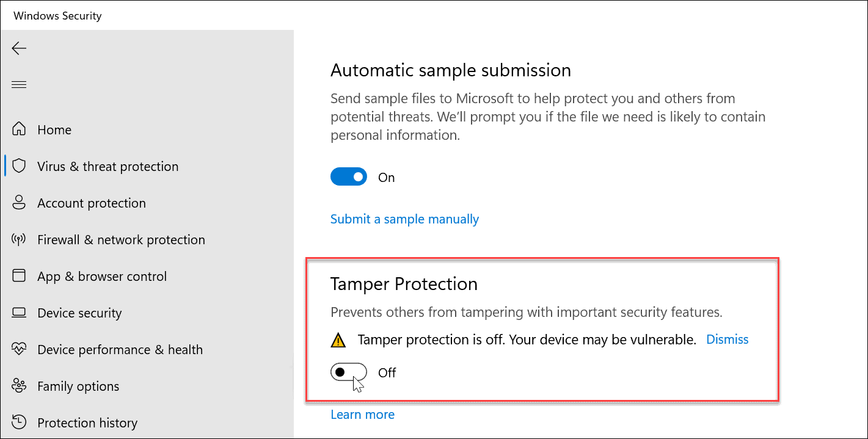The width and height of the screenshot is (868, 439).
Task: Turn off Automatic sample submission
Action: click(349, 176)
